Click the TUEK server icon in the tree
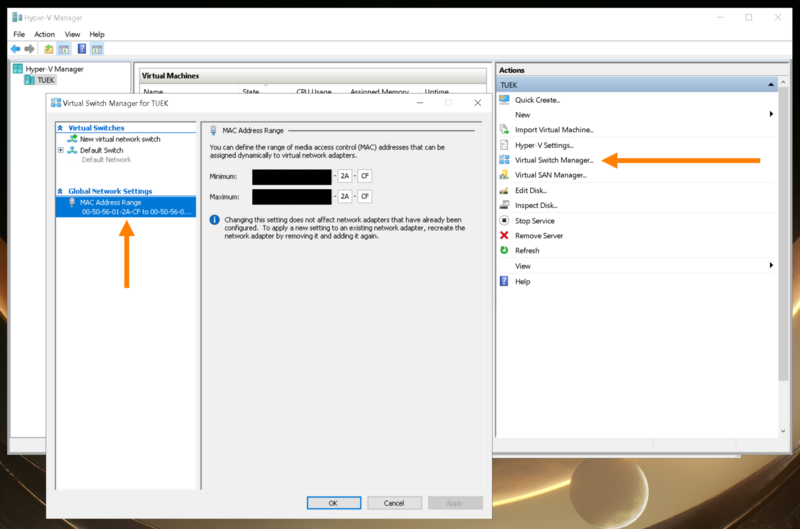This screenshot has height=529, width=800. click(x=30, y=80)
